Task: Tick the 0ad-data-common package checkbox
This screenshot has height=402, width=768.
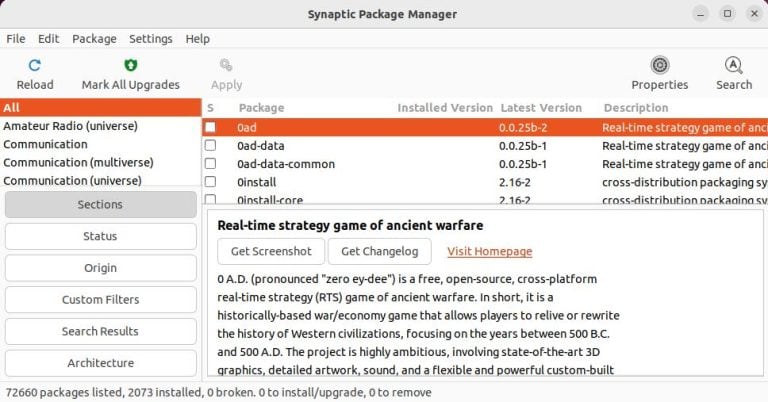Action: pyautogui.click(x=210, y=164)
